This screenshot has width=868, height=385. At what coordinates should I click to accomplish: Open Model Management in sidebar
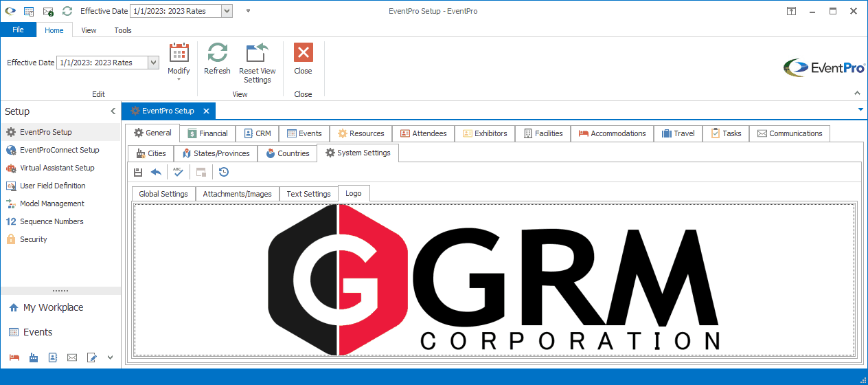[60, 203]
